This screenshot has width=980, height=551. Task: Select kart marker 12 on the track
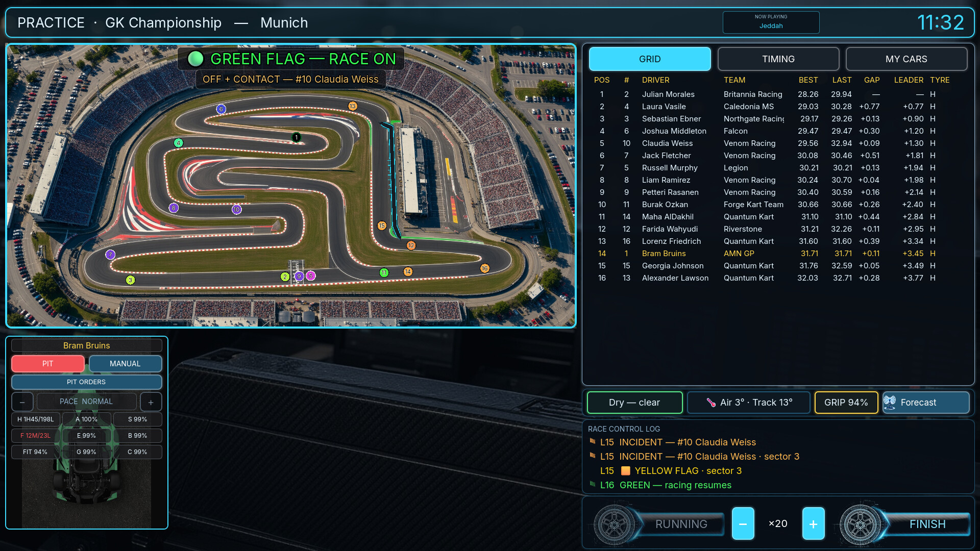(x=411, y=245)
